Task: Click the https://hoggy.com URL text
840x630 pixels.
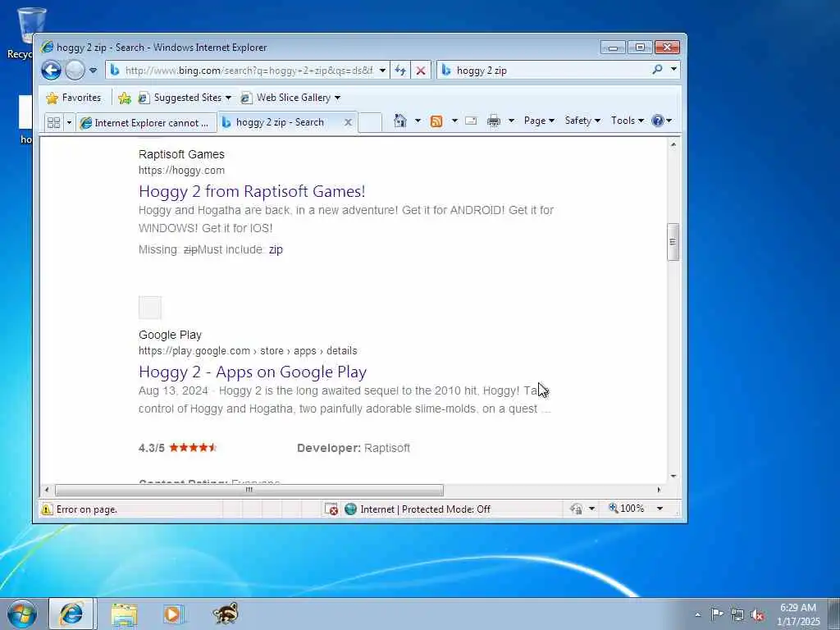Action: pyautogui.click(x=181, y=171)
